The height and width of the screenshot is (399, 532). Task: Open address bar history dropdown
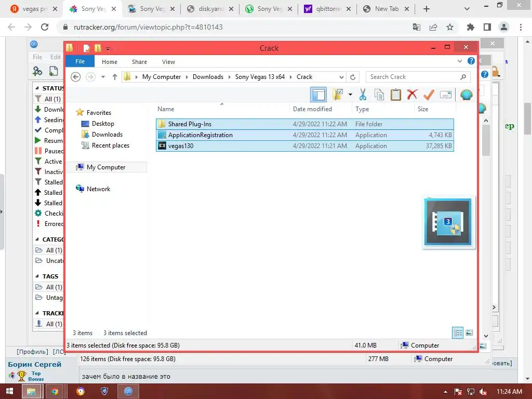[x=341, y=77]
